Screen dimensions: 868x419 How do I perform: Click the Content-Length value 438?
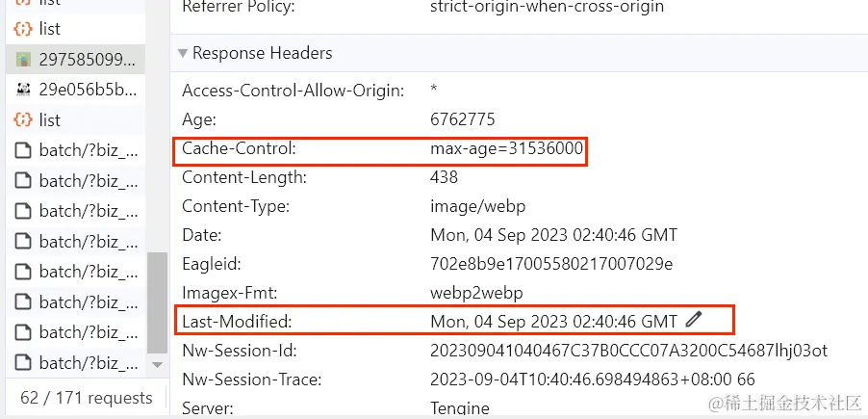pyautogui.click(x=444, y=177)
